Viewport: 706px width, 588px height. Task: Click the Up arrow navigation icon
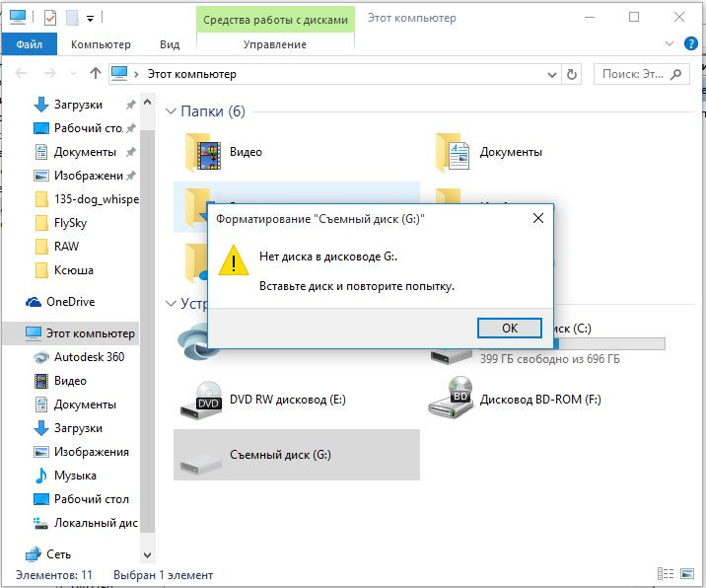pos(96,74)
